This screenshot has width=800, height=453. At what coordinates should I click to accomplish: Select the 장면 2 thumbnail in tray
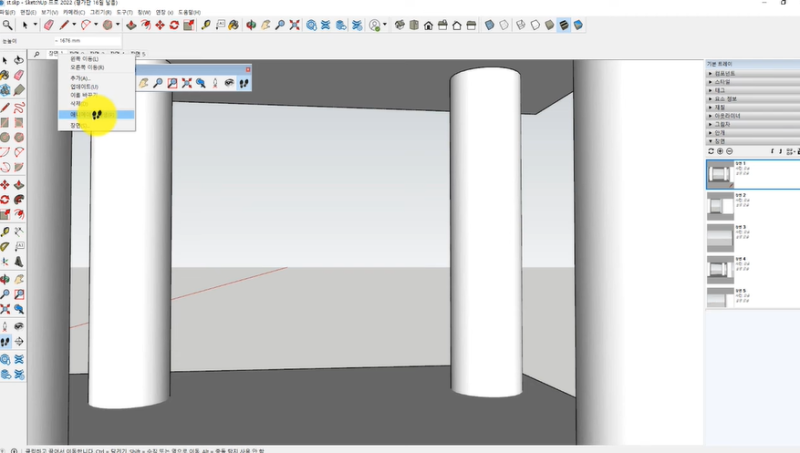click(720, 206)
